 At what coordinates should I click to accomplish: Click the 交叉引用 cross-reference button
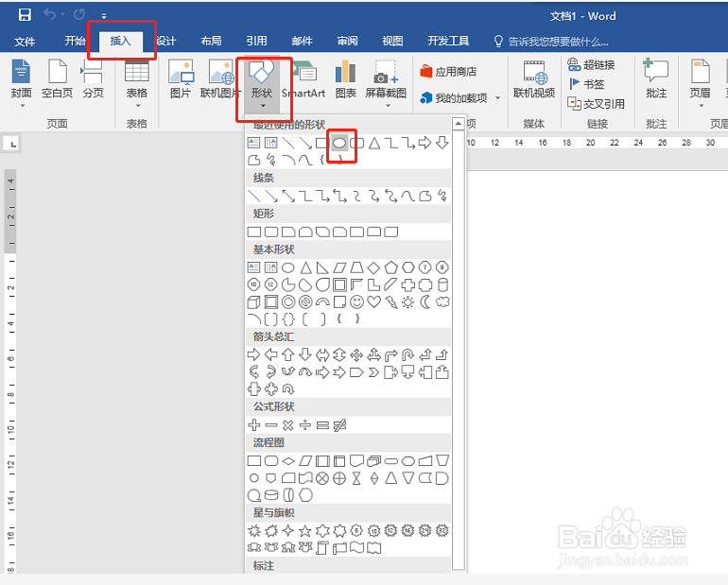[597, 103]
